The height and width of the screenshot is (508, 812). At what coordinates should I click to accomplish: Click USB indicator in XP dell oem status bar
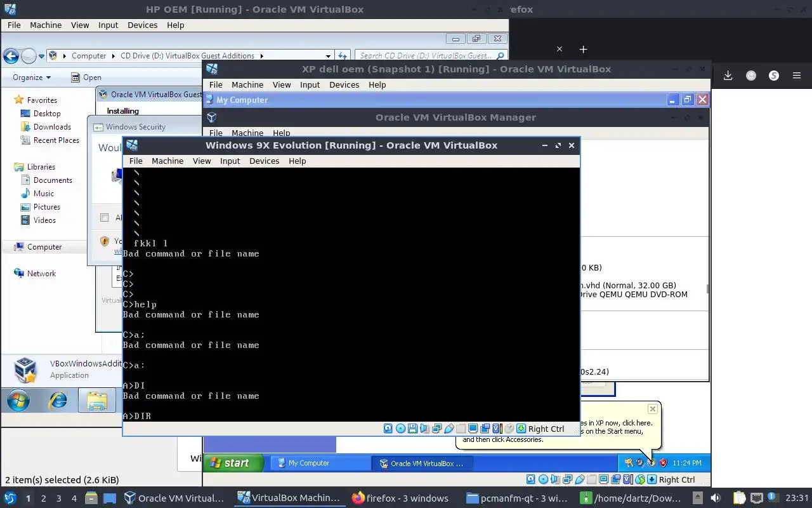point(580,479)
